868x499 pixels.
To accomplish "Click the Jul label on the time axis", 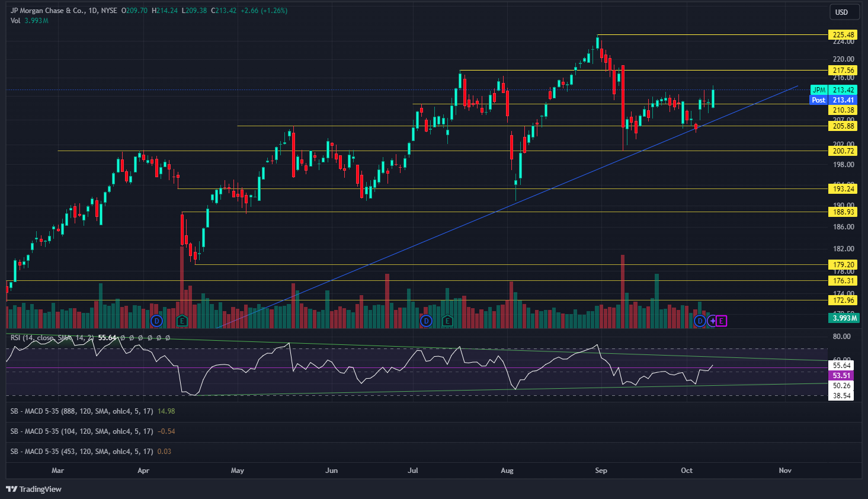I will coord(413,471).
